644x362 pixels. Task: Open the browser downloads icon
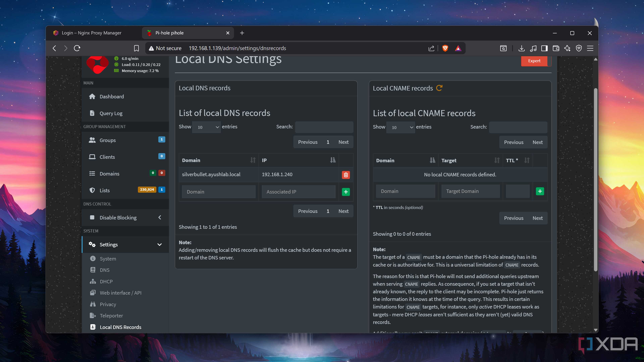click(x=521, y=48)
